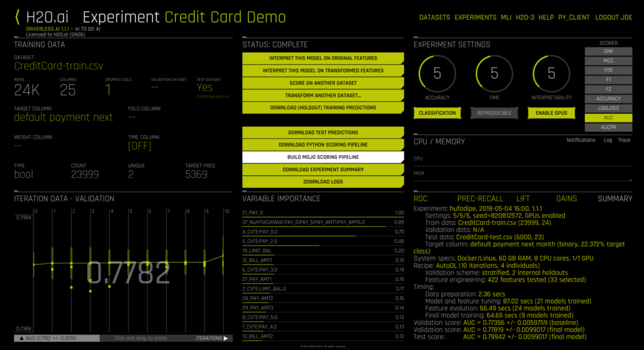
Task: Choose AUCPR in the scorer list
Action: point(608,127)
